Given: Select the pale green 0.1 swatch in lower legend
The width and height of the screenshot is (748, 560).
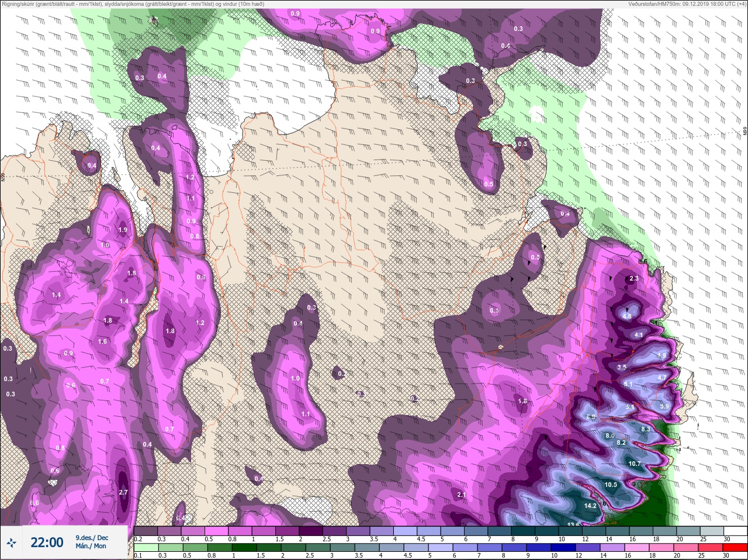Looking at the screenshot, I should [146, 547].
